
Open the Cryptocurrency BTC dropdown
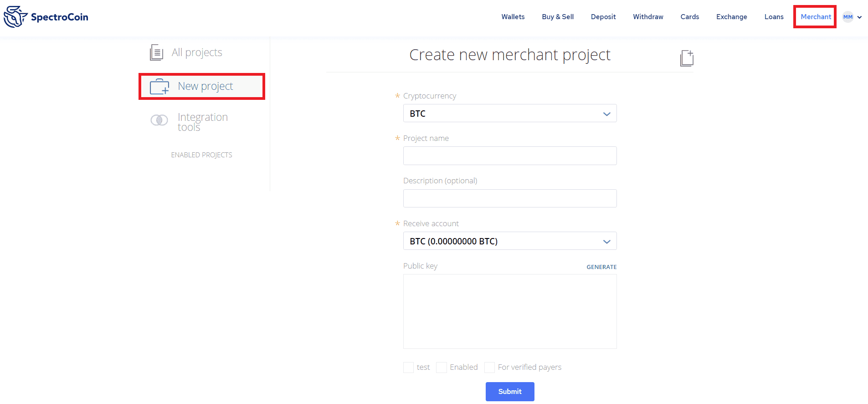[x=510, y=113]
